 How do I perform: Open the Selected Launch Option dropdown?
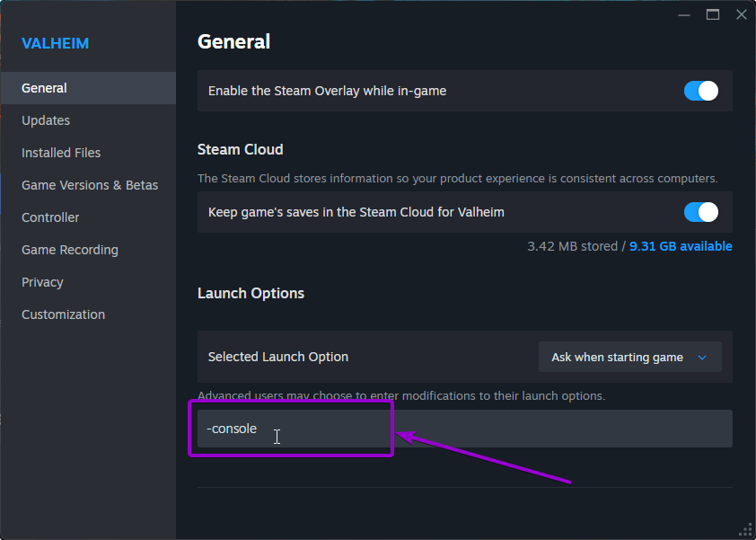[629, 357]
